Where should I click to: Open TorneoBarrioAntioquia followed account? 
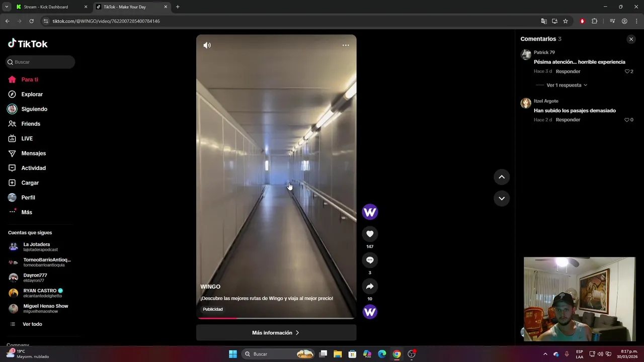point(40,262)
